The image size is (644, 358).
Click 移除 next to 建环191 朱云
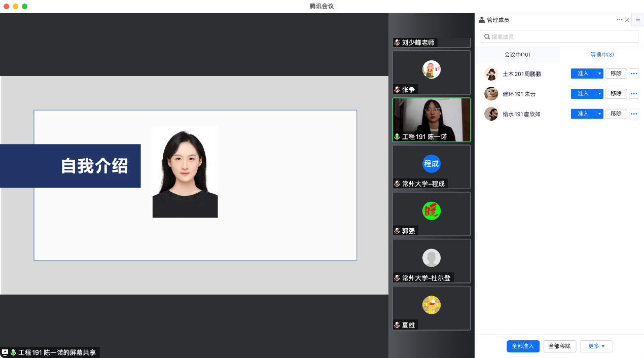tap(616, 94)
